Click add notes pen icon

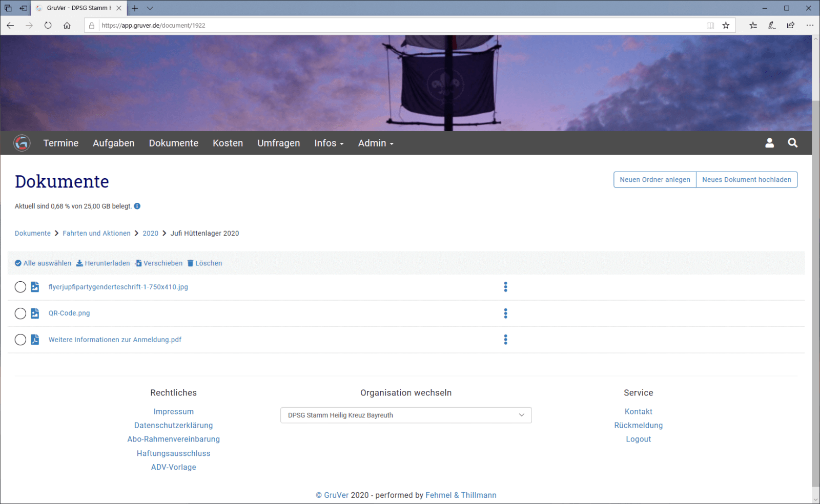click(x=772, y=25)
